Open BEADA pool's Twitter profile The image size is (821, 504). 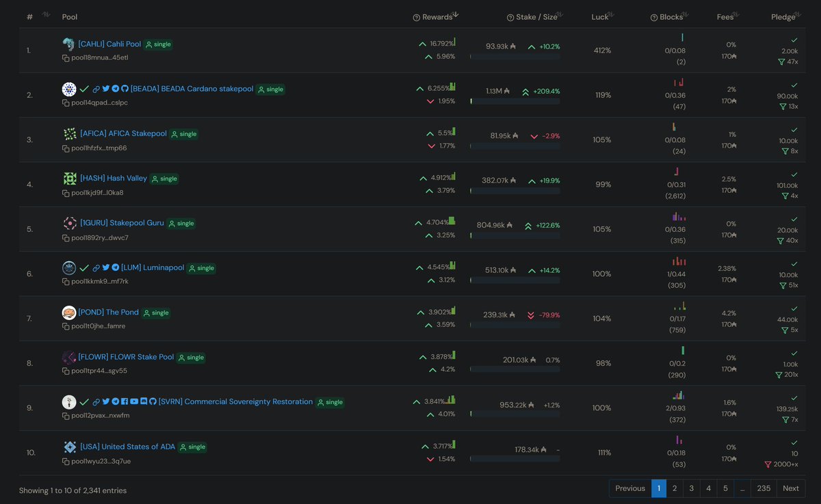pos(106,89)
